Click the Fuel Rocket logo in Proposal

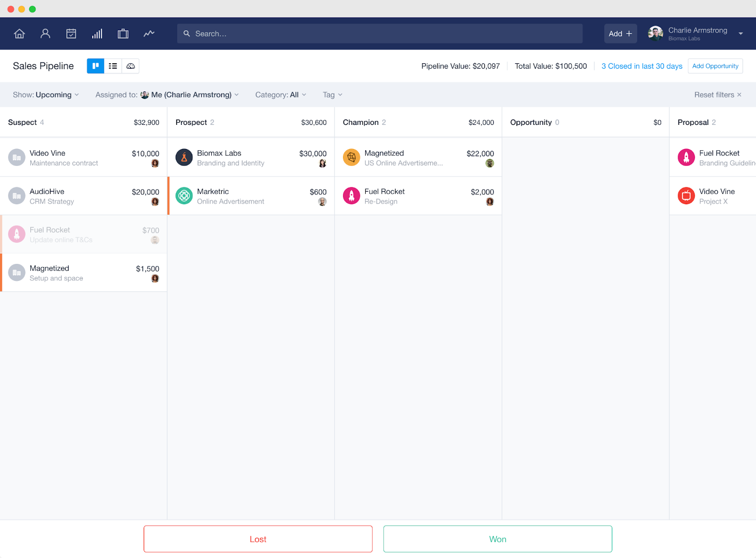click(x=686, y=157)
